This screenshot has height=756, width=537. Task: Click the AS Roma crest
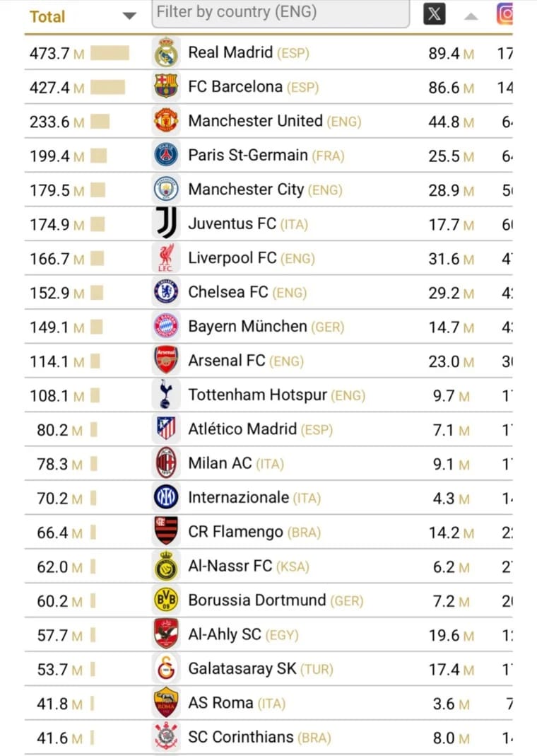(166, 702)
